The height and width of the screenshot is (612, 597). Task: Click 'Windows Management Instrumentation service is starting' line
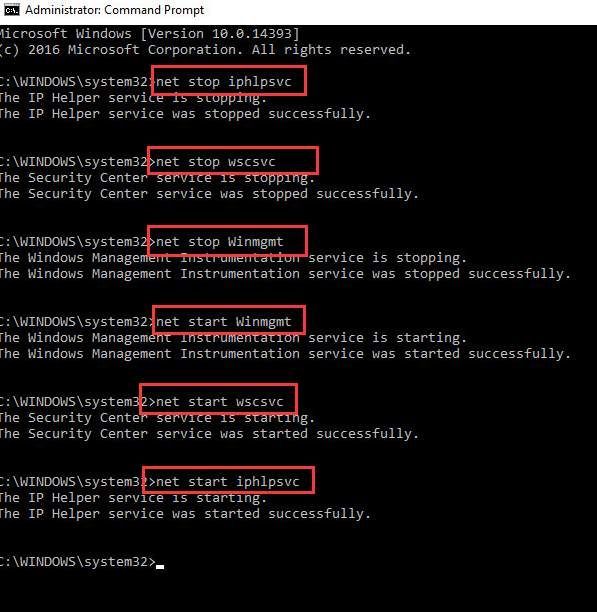coord(233,338)
